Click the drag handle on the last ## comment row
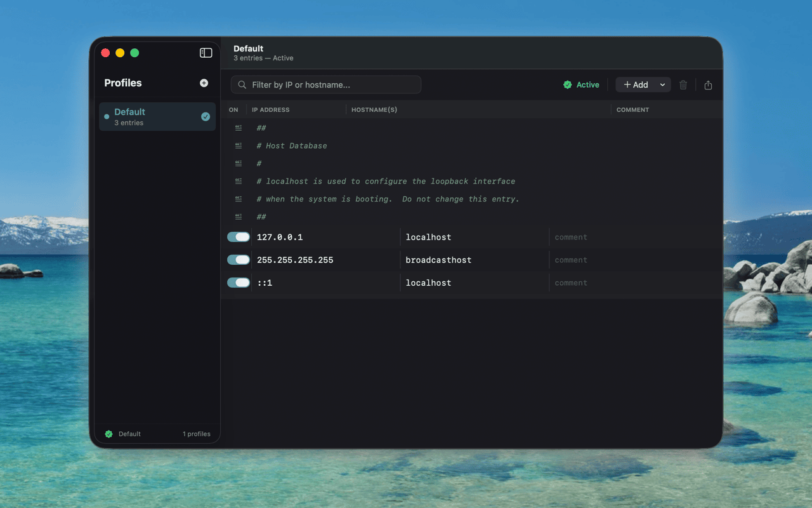 point(238,217)
